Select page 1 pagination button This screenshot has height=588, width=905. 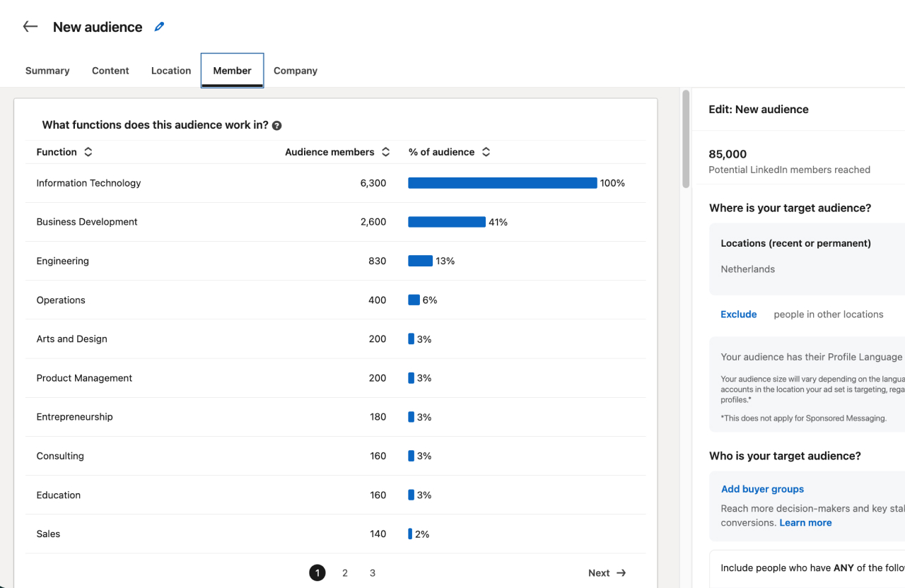317,573
